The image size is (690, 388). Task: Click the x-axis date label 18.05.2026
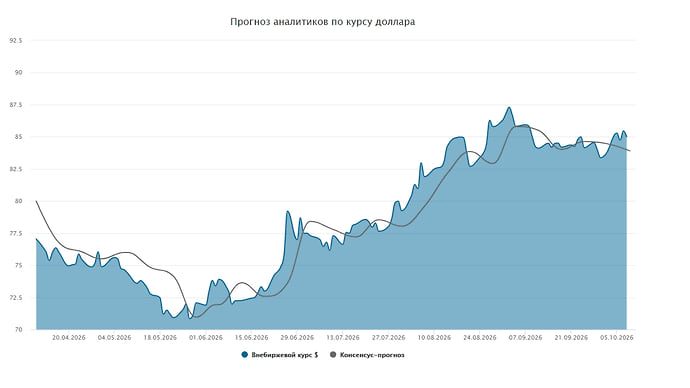pos(160,337)
